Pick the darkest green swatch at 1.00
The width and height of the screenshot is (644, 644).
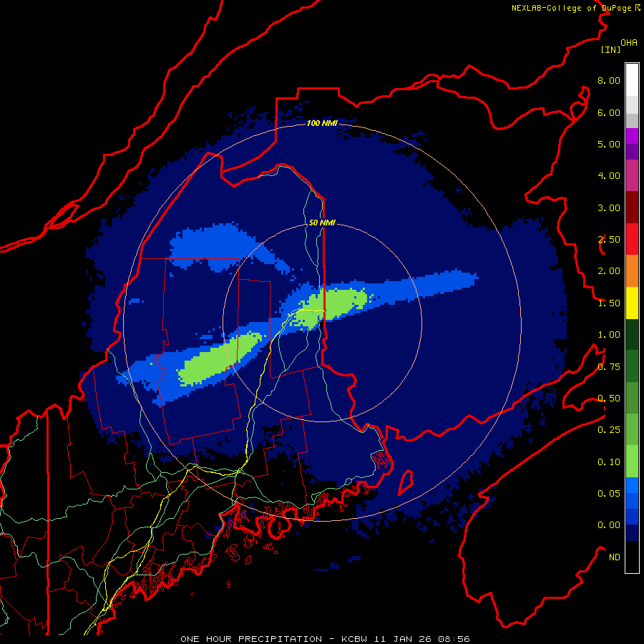click(x=632, y=334)
